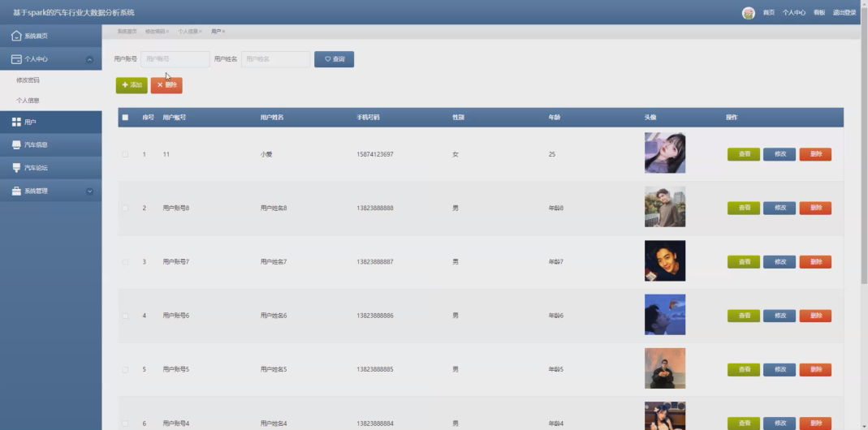
Task: Toggle the select-all checkbox in table header
Action: pos(125,118)
